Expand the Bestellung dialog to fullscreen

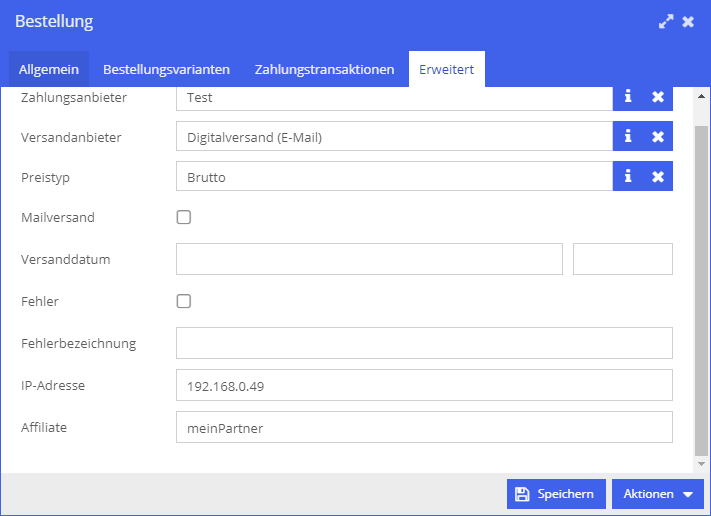pos(666,21)
